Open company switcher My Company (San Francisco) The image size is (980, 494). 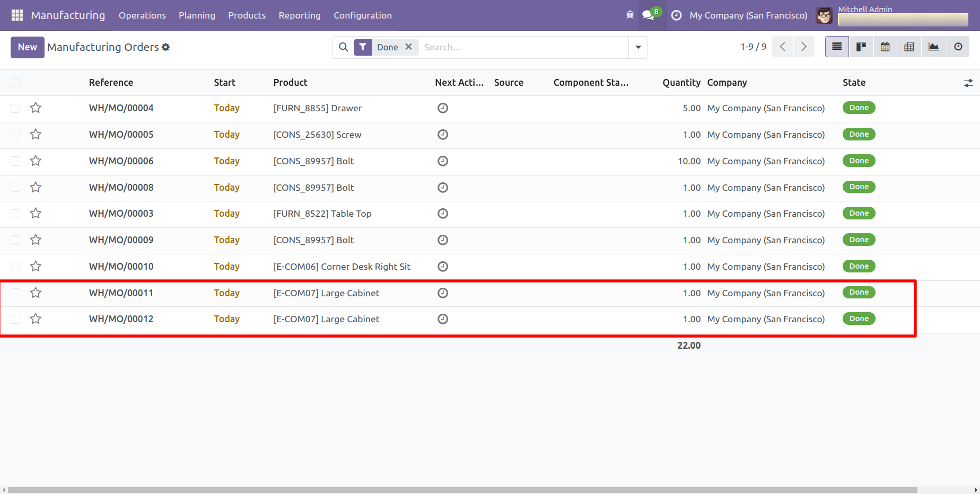coord(748,15)
